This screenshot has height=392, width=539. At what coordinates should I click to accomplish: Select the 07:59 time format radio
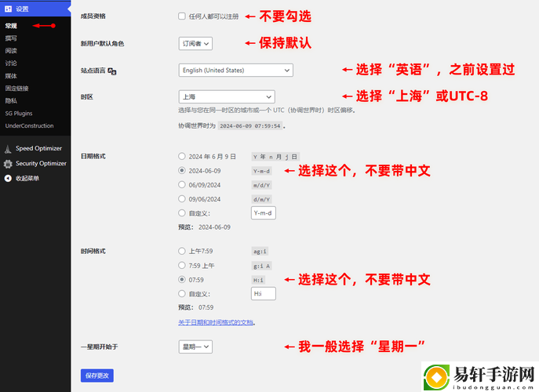[182, 279]
